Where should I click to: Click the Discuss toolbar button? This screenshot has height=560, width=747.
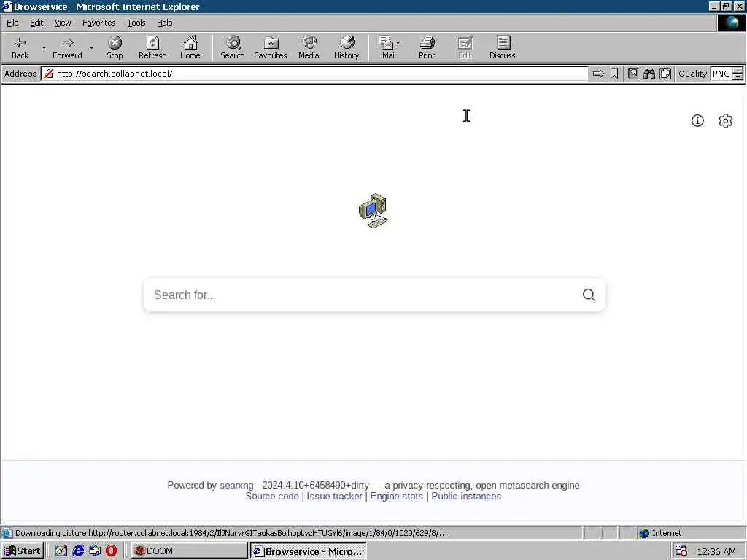[x=502, y=47]
